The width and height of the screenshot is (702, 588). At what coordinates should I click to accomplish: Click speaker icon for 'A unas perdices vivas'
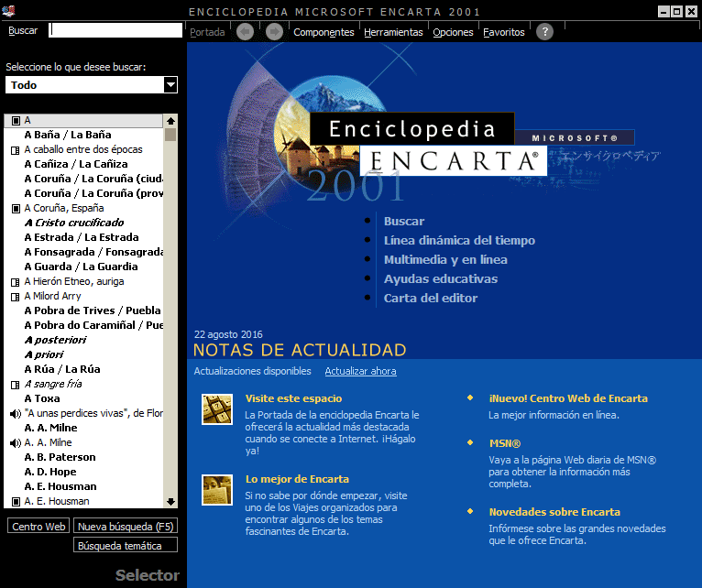[16, 414]
